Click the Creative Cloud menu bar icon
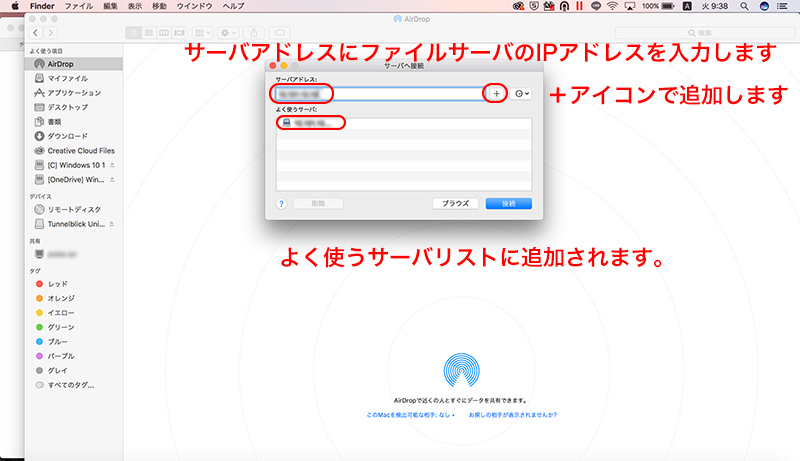The width and height of the screenshot is (800, 461). [x=518, y=6]
